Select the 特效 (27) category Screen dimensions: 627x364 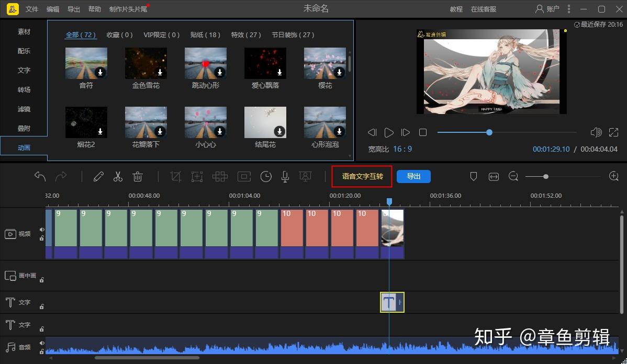click(x=246, y=35)
